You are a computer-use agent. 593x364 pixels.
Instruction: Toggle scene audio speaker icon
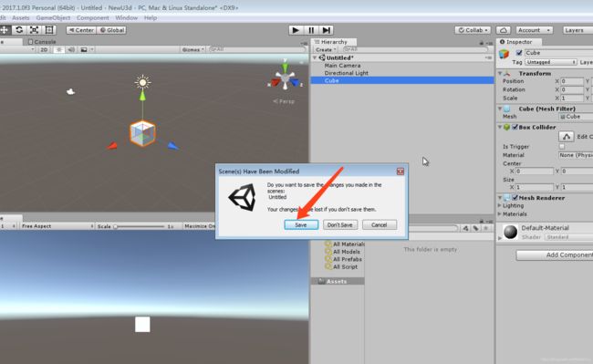tap(71, 49)
